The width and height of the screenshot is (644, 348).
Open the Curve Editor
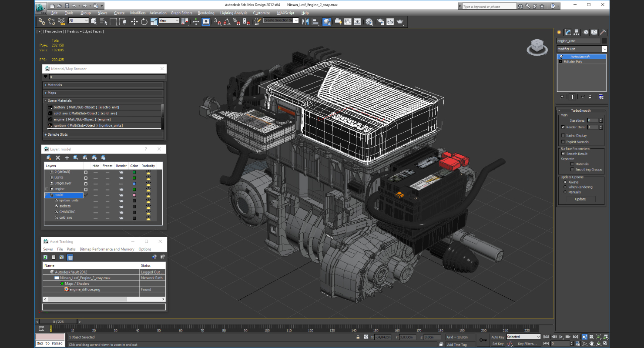[x=348, y=21]
